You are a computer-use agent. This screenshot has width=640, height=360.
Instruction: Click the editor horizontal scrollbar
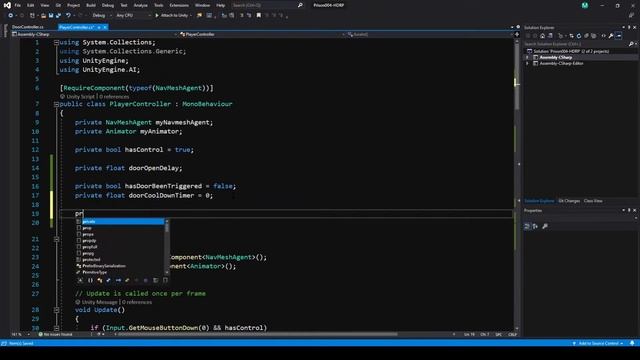coord(257,334)
